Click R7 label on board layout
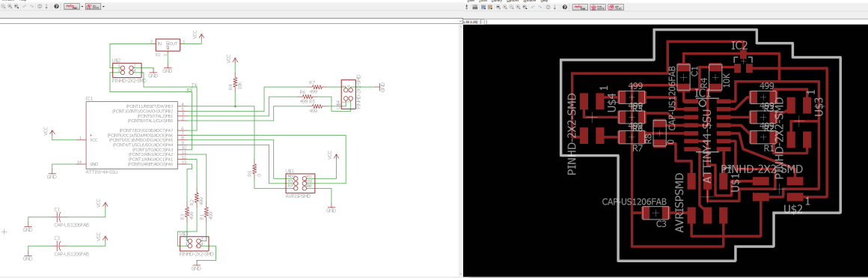The image size is (868, 278). tap(637, 148)
